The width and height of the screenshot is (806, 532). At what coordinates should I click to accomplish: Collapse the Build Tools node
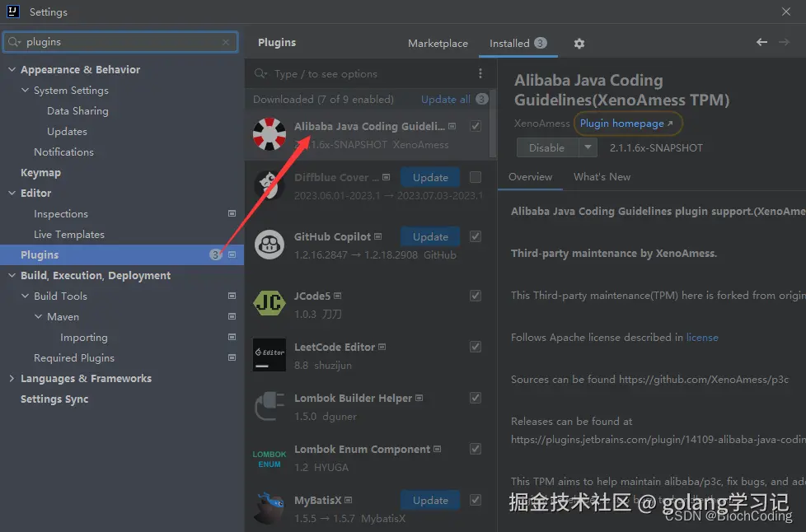[x=25, y=296]
